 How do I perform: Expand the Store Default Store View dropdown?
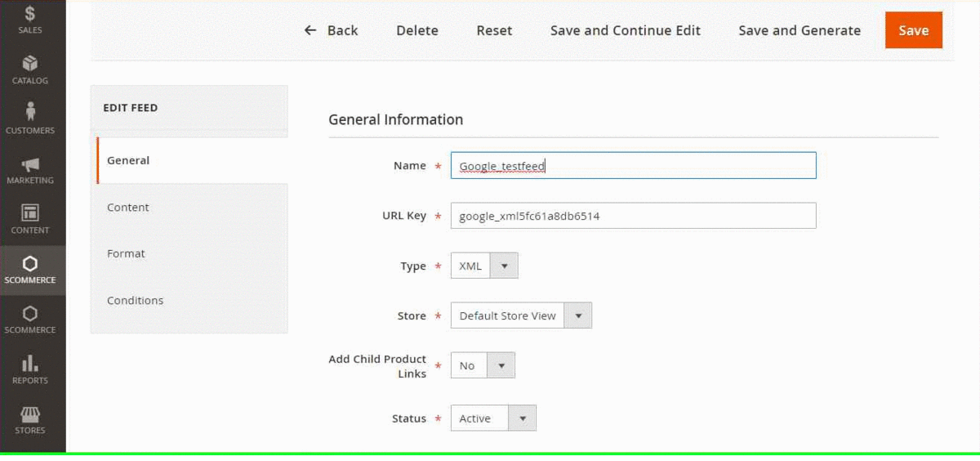(x=521, y=316)
